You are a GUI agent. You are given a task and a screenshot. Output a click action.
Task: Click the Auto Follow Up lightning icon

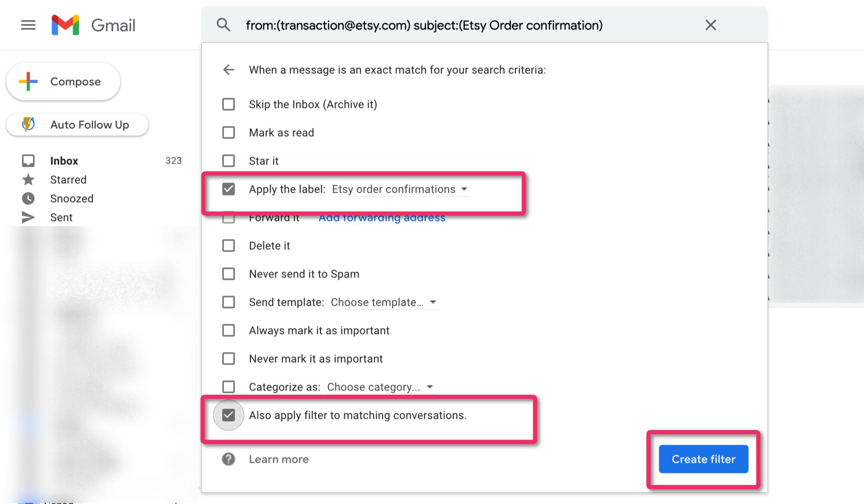tap(28, 124)
